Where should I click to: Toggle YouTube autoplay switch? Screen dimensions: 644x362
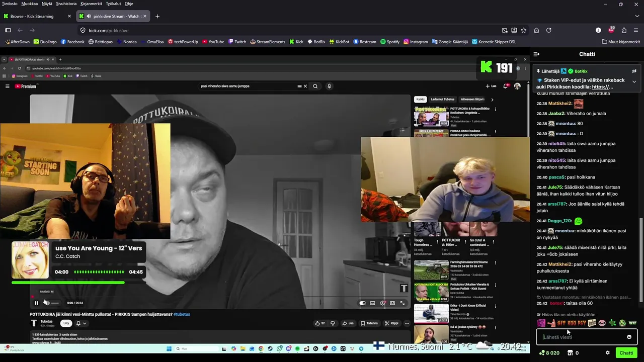coord(362,303)
